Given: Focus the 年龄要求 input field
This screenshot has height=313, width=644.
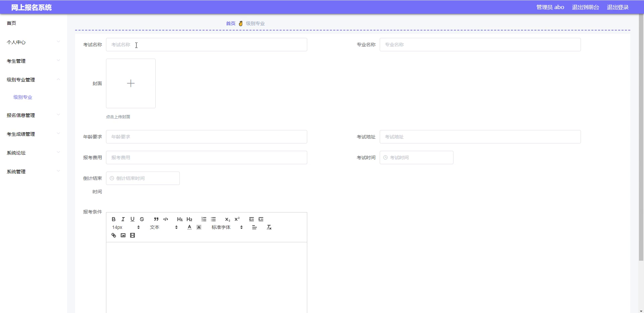Looking at the screenshot, I should point(207,137).
